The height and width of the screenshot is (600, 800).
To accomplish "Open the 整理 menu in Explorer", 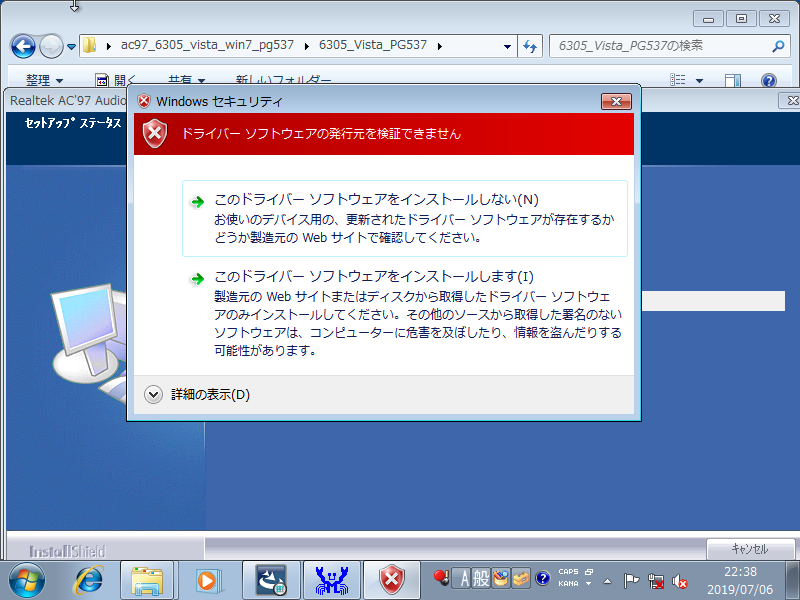I will tap(44, 80).
